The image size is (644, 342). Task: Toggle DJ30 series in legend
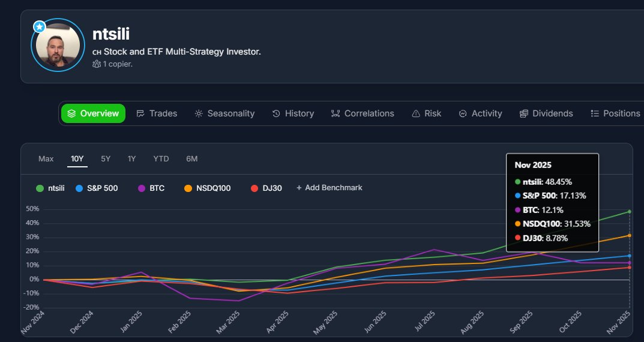tap(266, 188)
